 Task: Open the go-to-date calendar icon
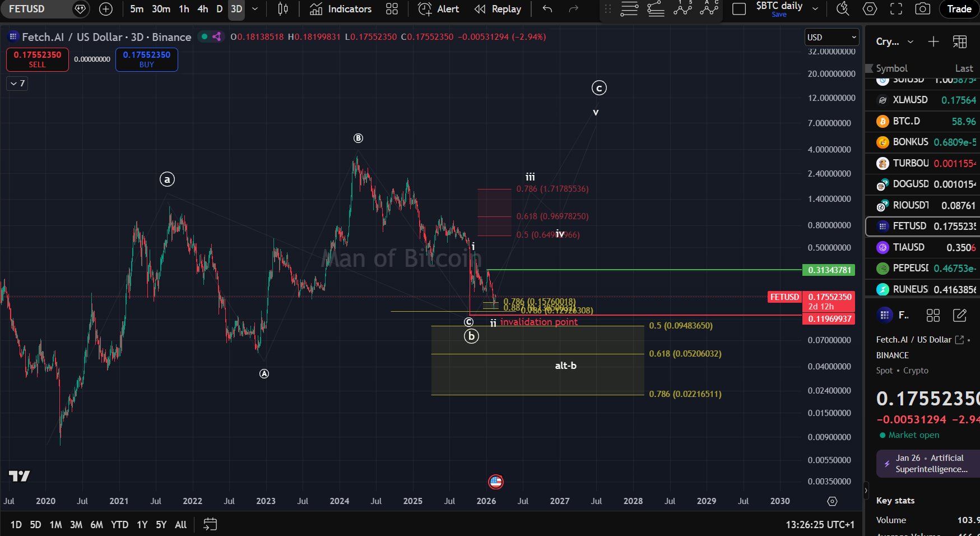click(210, 525)
